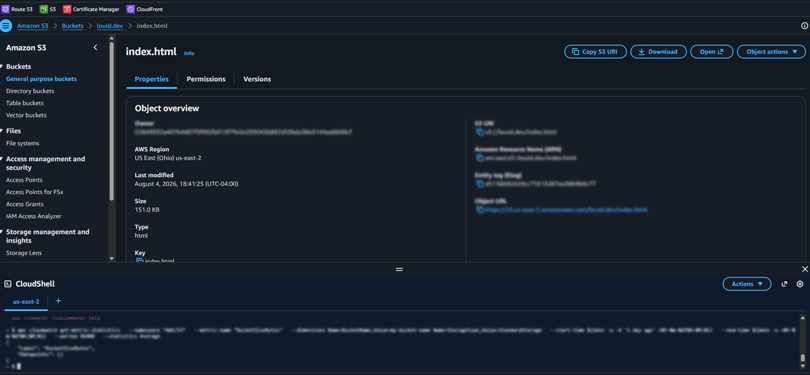Select the us-east-2 CloudShell tab
The image size is (810, 375).
[26, 302]
